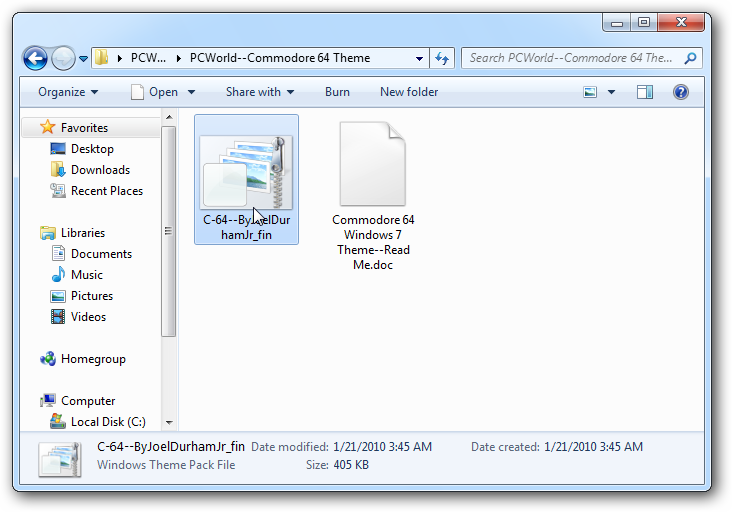732x512 pixels.
Task: Open Recent Places in Favorites
Action: (107, 190)
